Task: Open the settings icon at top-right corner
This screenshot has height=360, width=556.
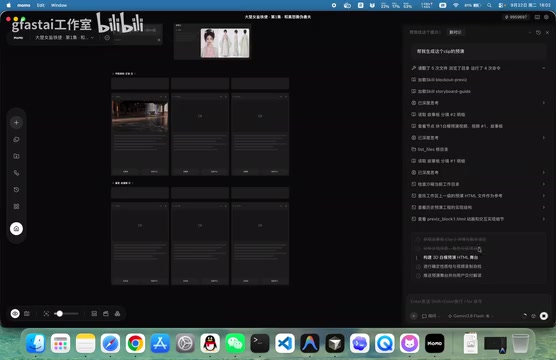Action: click(x=546, y=17)
